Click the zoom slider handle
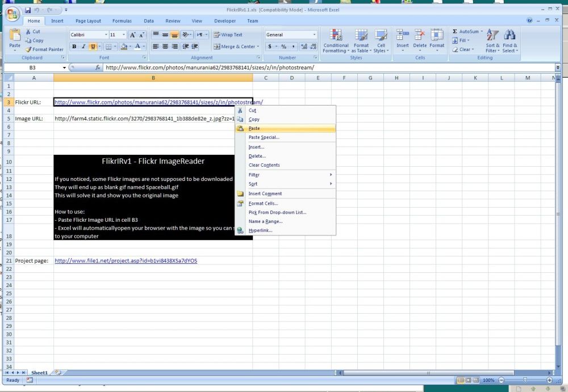This screenshot has height=392, width=568. [525, 380]
